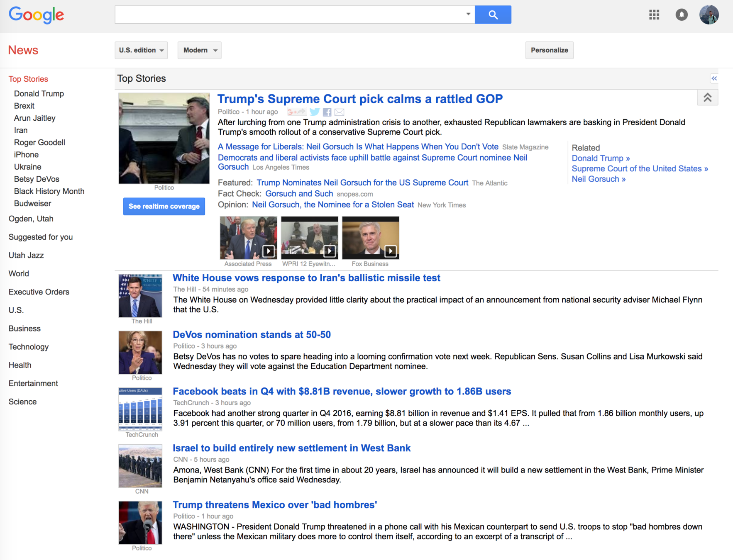
Task: Open Science section in sidebar
Action: point(22,402)
